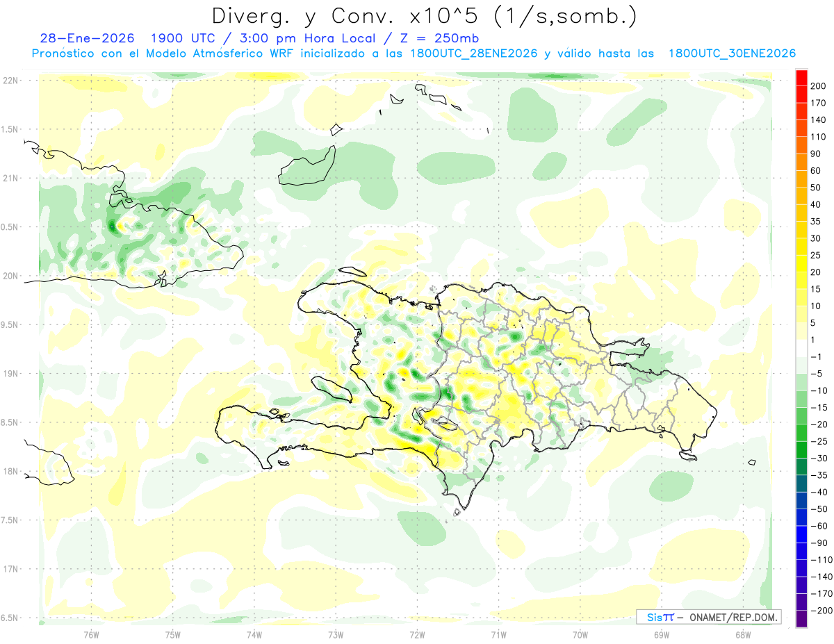Click the '6.5N' latitude label
The width and height of the screenshot is (834, 644).
[10, 618]
